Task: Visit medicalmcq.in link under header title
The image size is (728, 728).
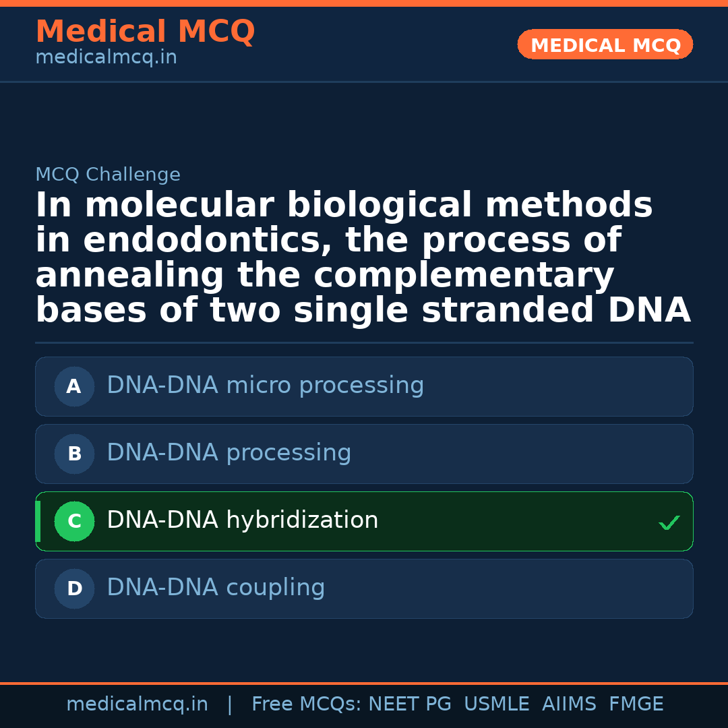Action: click(106, 58)
